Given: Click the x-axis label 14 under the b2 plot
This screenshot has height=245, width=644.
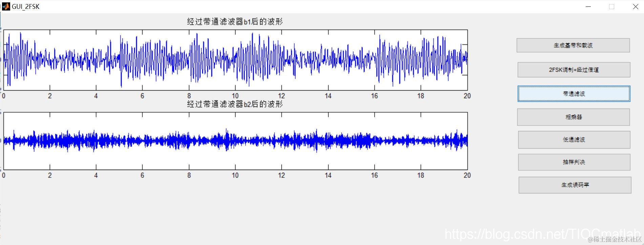Looking at the screenshot, I should point(328,175).
